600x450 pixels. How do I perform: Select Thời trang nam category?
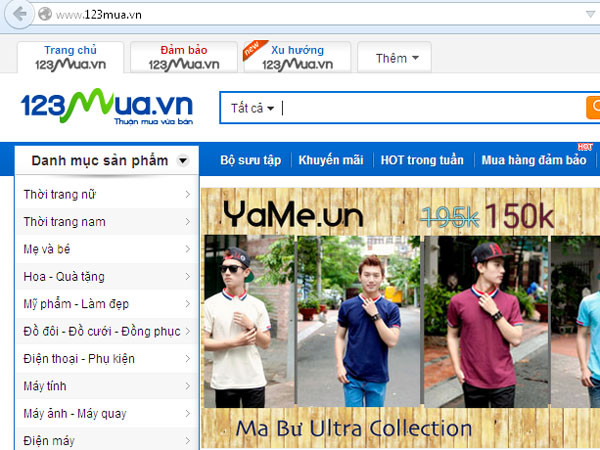pyautogui.click(x=107, y=222)
